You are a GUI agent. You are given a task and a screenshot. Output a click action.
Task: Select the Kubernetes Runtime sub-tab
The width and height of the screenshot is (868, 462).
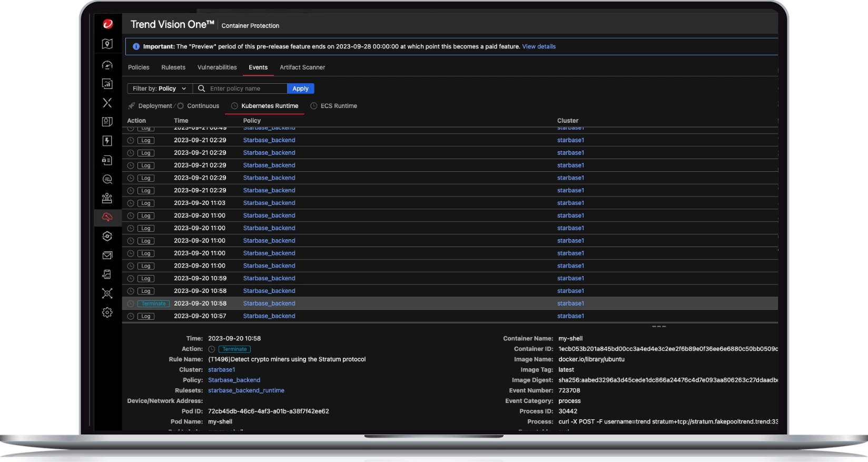pyautogui.click(x=265, y=106)
